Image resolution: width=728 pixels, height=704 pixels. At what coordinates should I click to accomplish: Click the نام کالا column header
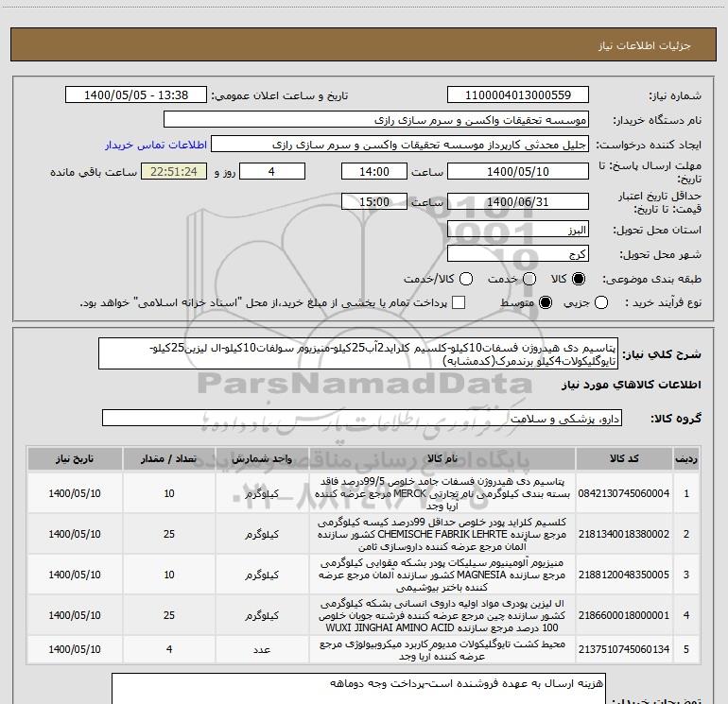[x=442, y=458]
